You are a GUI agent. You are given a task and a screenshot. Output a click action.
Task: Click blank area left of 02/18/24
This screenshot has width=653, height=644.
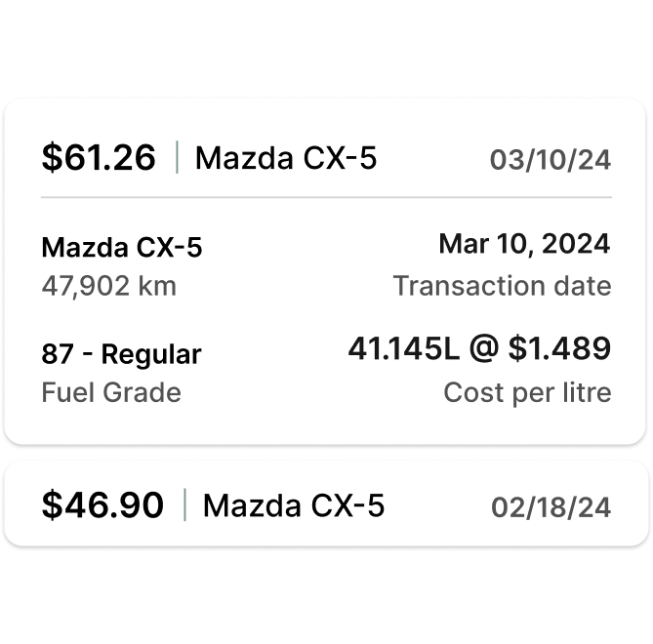(439, 505)
